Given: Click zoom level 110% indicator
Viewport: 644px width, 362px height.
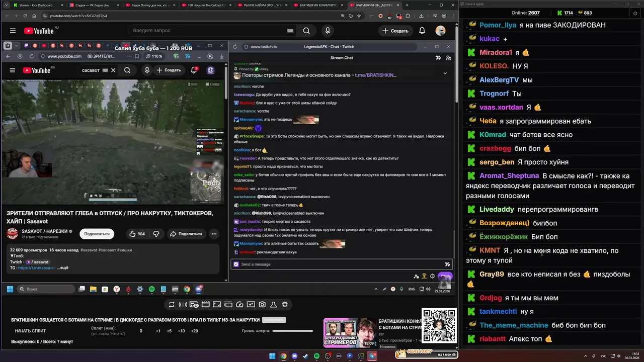Looking at the screenshot, I should (x=154, y=56).
